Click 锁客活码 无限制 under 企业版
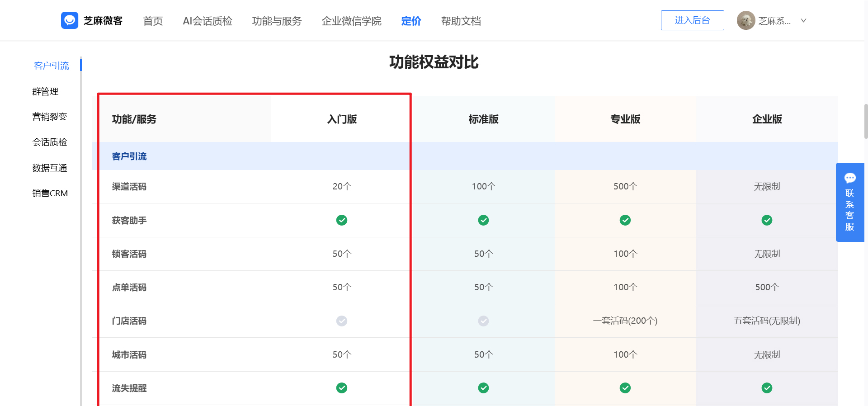 coord(767,254)
